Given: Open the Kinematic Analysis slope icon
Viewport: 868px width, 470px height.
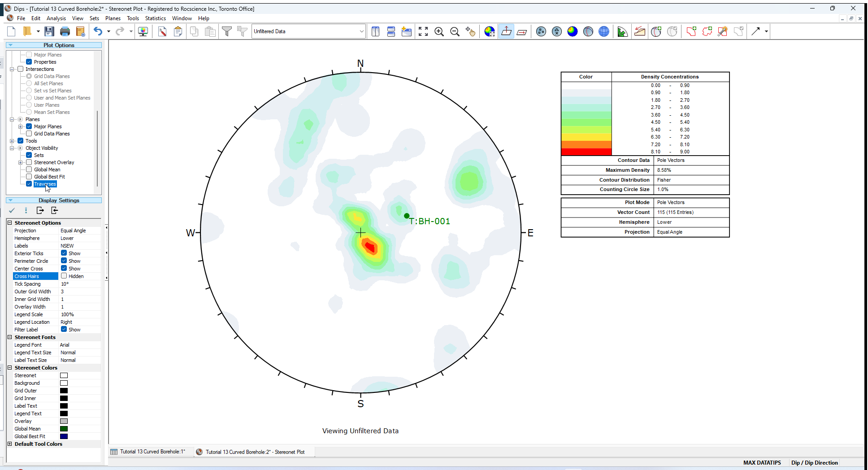Looking at the screenshot, I should [x=640, y=31].
